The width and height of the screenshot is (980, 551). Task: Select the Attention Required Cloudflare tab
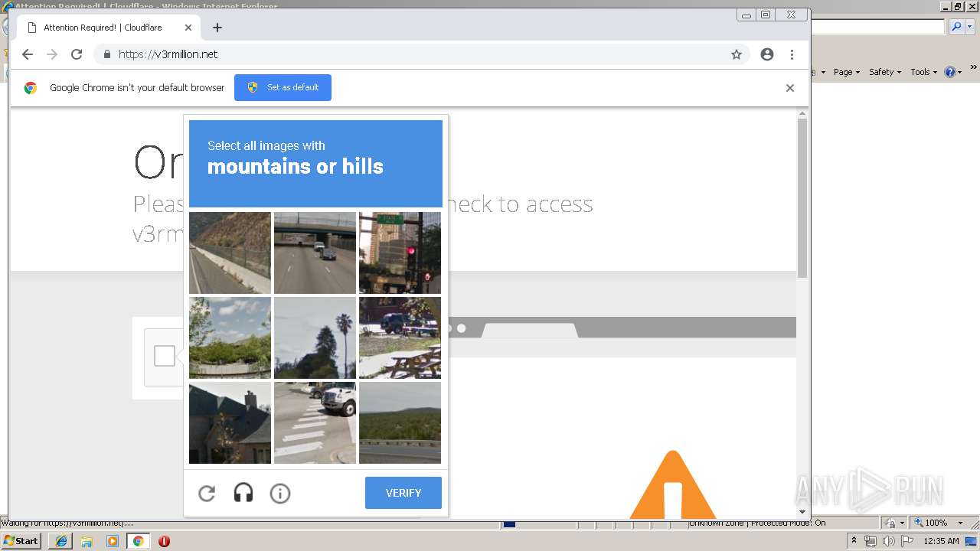point(109,28)
